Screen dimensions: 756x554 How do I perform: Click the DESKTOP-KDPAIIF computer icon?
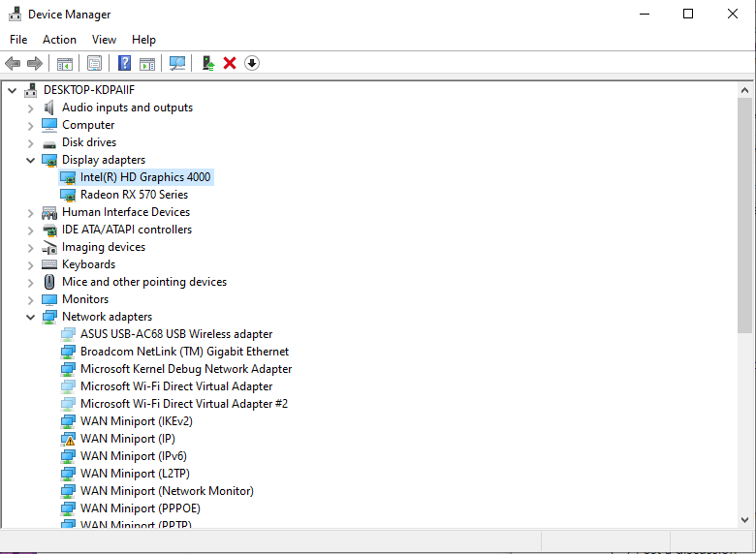[x=31, y=90]
